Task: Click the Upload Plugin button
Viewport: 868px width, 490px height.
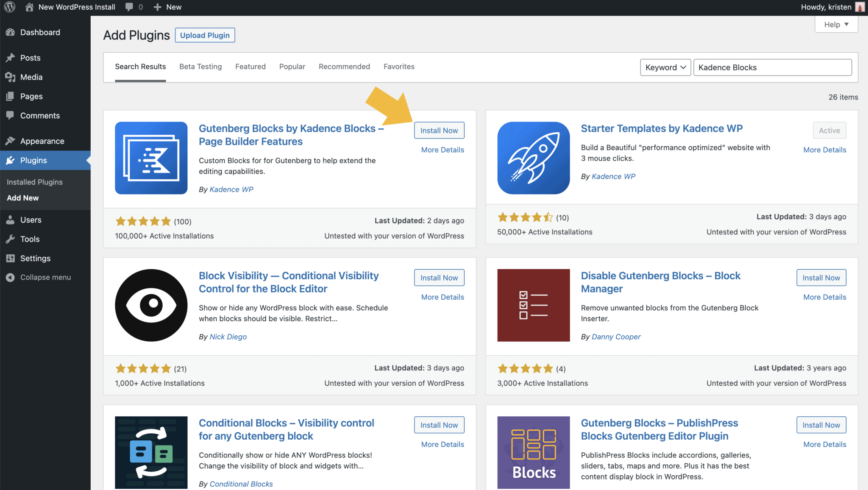Action: pos(205,35)
